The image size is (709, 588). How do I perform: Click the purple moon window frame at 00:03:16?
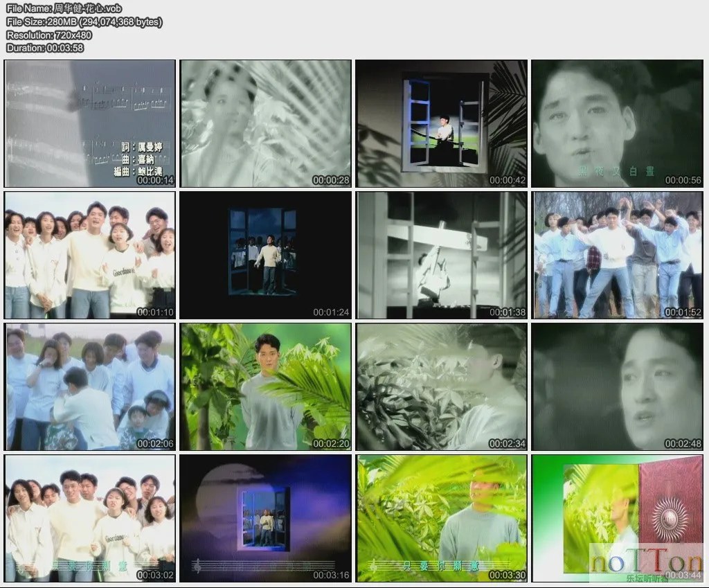tap(266, 518)
